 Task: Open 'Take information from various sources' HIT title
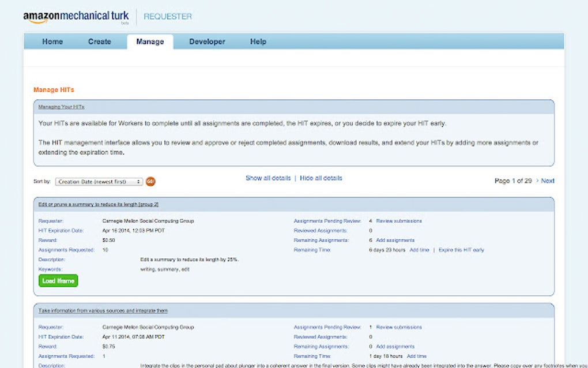coord(103,310)
